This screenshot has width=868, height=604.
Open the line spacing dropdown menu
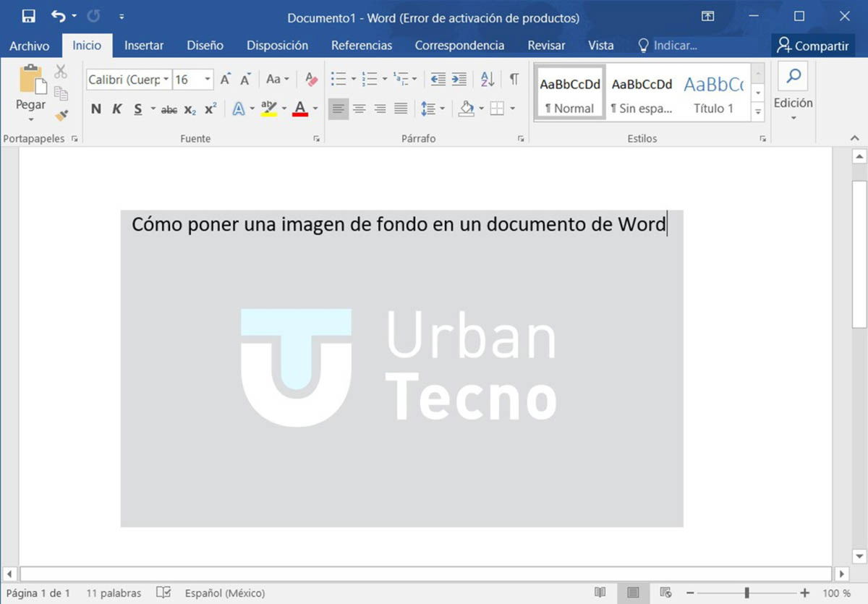pyautogui.click(x=440, y=109)
